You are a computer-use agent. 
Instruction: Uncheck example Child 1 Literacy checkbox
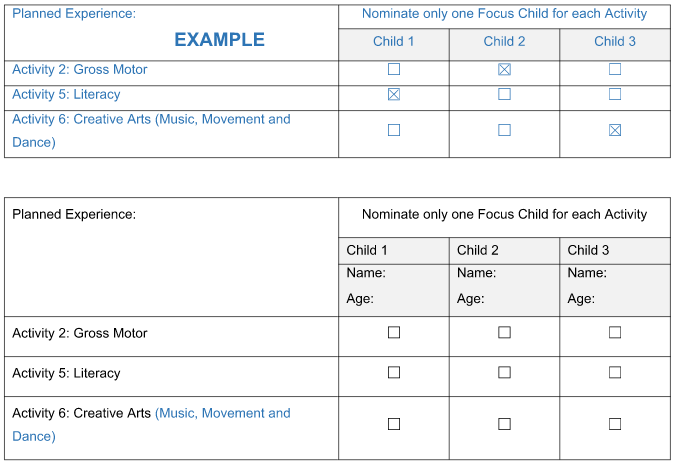coord(394,94)
